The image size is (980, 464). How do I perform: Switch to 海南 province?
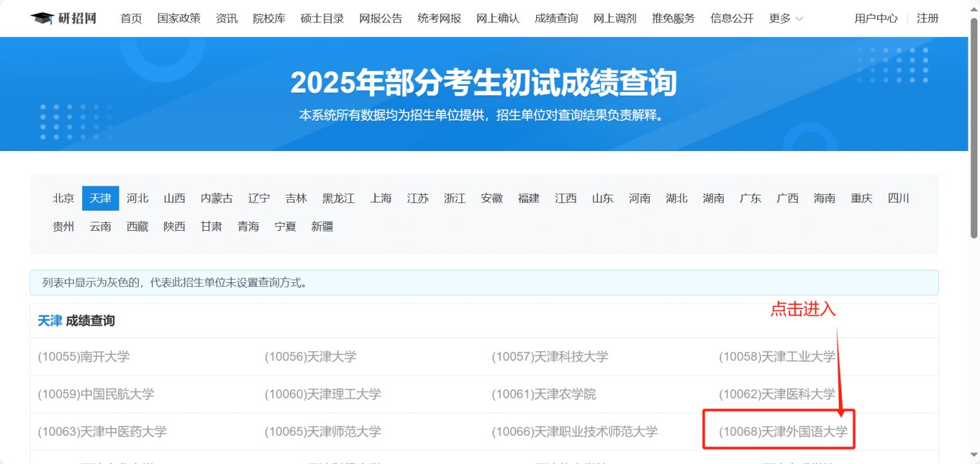pyautogui.click(x=825, y=199)
